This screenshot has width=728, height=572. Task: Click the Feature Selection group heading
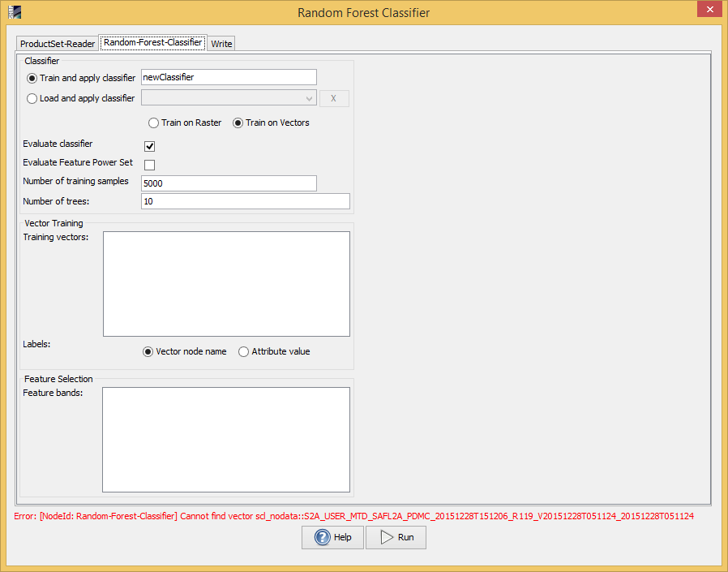(58, 379)
